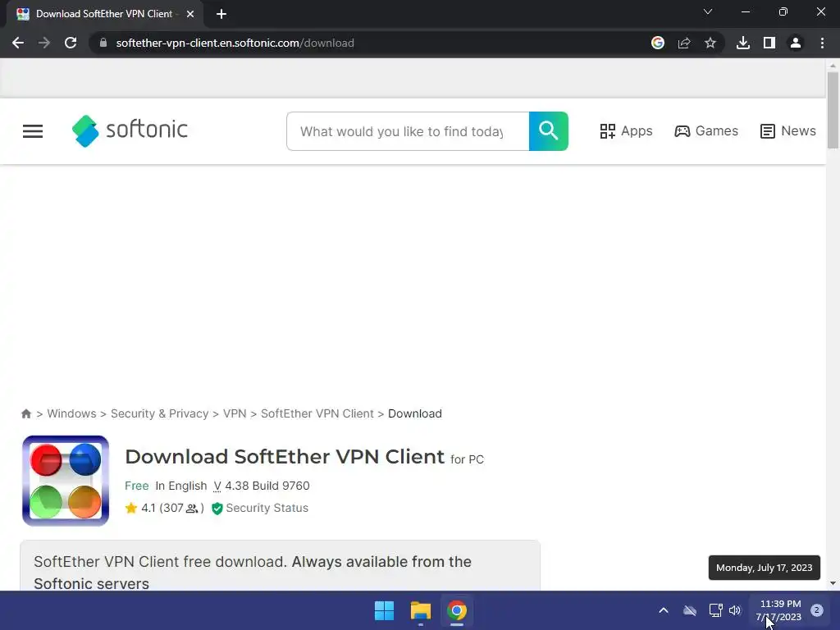The image size is (840, 630).
Task: Share this page icon
Action: (684, 43)
